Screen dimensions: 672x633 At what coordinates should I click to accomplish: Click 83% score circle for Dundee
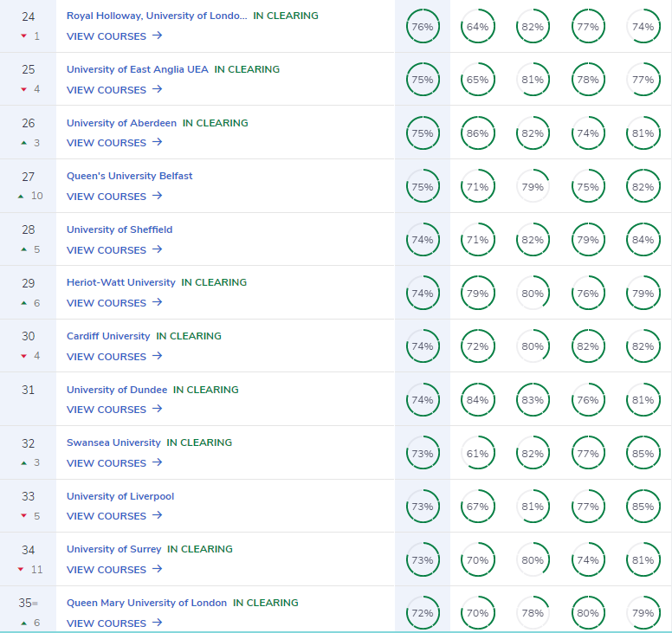533,400
